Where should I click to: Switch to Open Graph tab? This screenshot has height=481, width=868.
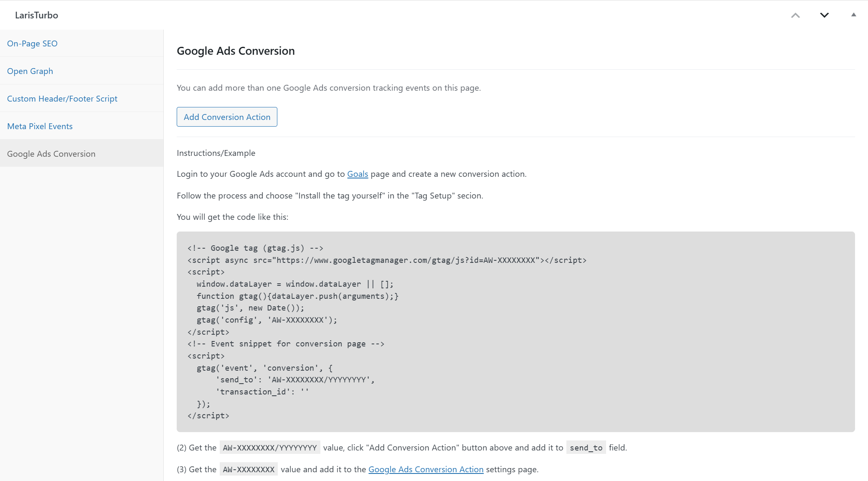30,71
